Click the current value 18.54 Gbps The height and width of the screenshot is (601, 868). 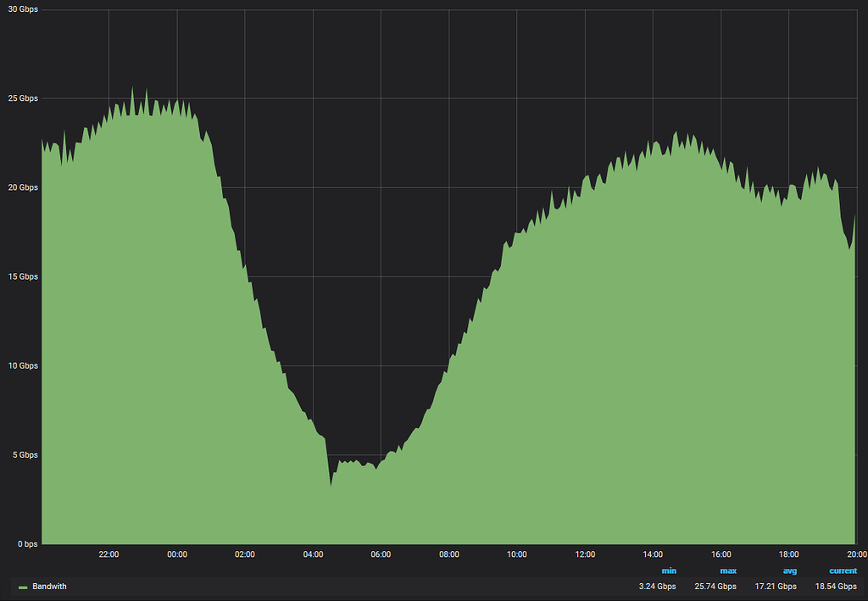tap(836, 586)
